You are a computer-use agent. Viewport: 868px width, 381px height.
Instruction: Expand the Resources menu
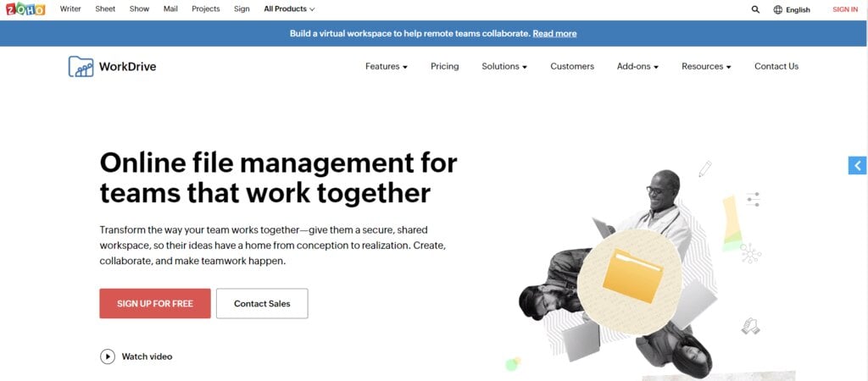point(706,66)
